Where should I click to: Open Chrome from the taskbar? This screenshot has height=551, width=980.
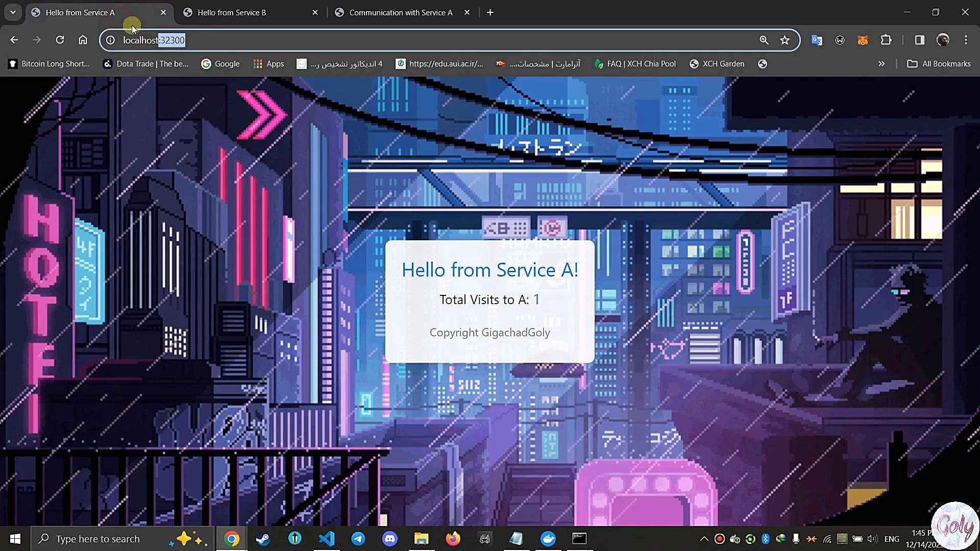click(x=232, y=539)
